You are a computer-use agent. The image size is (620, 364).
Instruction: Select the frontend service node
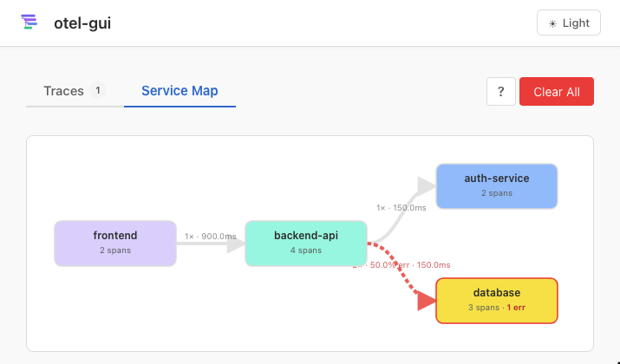(x=115, y=244)
